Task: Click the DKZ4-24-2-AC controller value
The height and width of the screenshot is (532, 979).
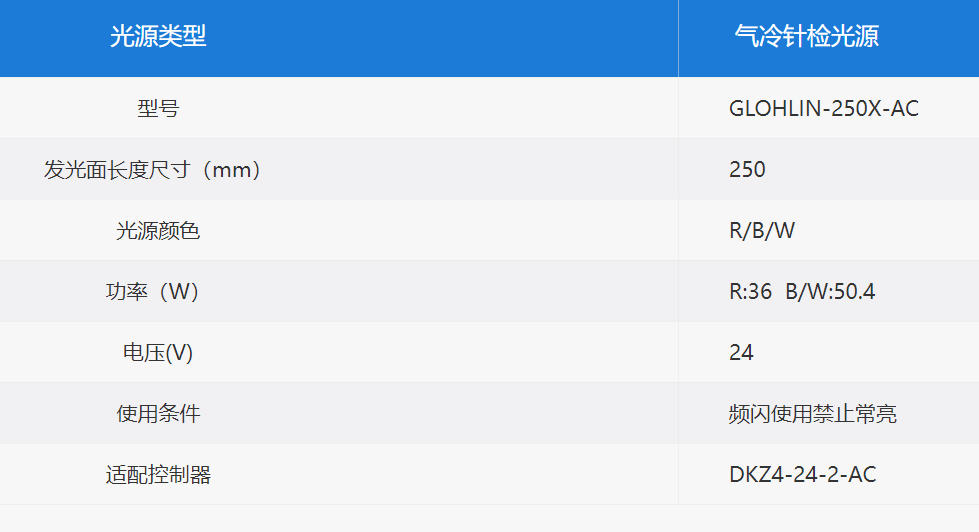Action: tap(802, 475)
